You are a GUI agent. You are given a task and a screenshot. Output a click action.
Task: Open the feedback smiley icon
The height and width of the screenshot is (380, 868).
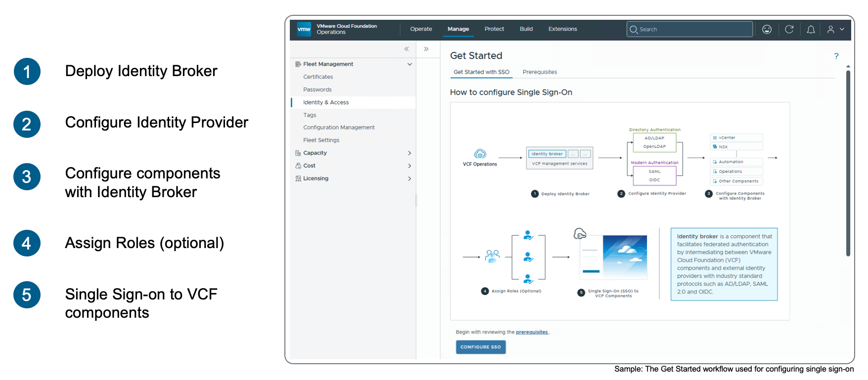pos(767,29)
